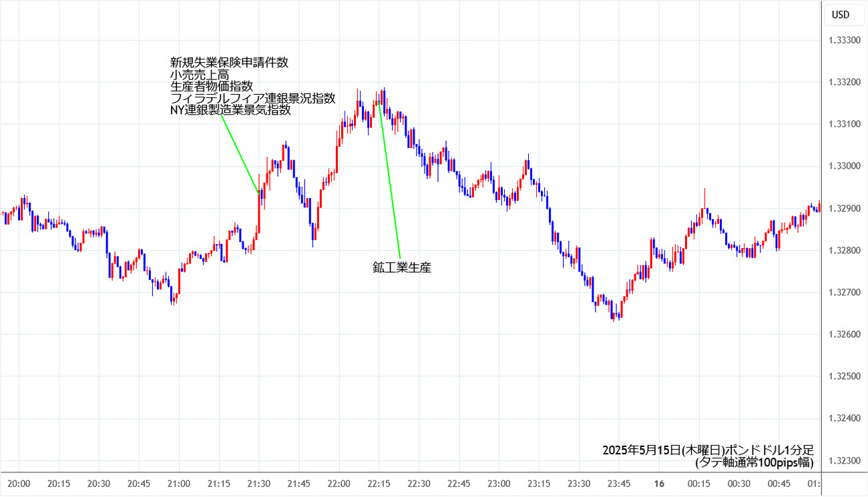
Task: Click the 16 date change label
Action: click(x=659, y=484)
